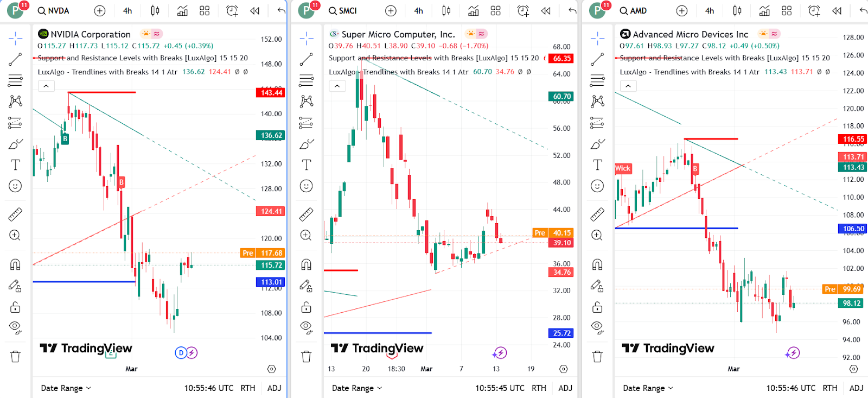
Task: Open Date Range menu under SMCI chart
Action: pyautogui.click(x=356, y=388)
